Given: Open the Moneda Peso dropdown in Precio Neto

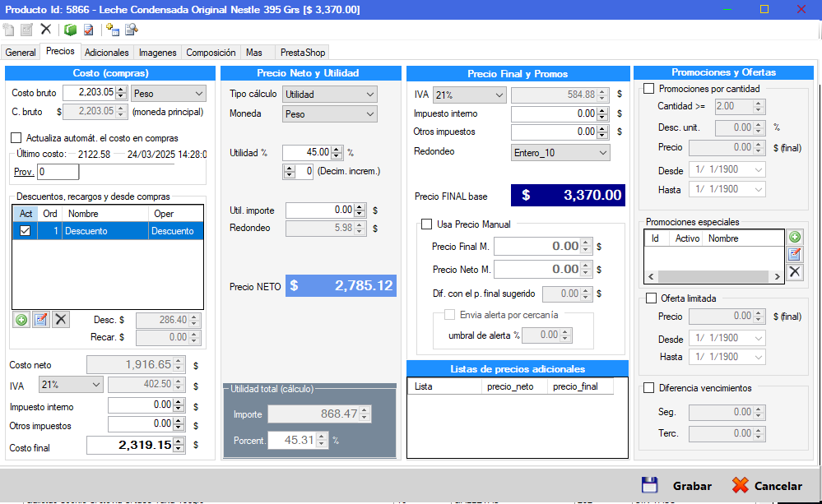Looking at the screenshot, I should [330, 113].
